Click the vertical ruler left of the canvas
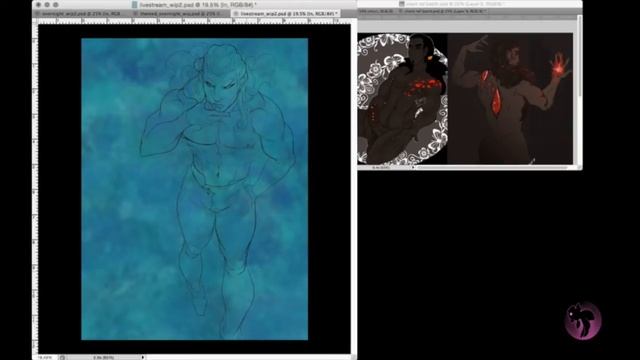Image resolution: width=640 pixels, height=360 pixels. [x=35, y=189]
